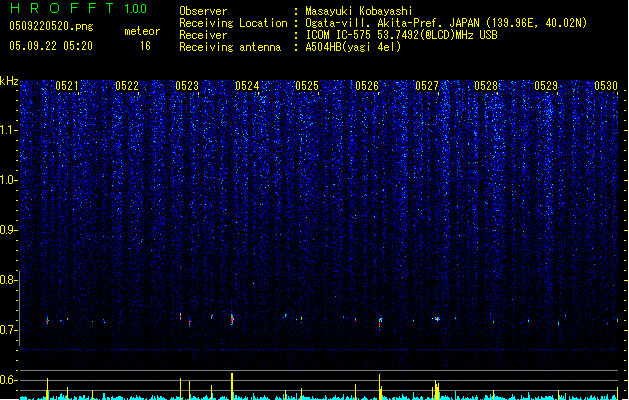Click the 0526 time marker
This screenshot has height=400, width=629.
click(x=367, y=86)
